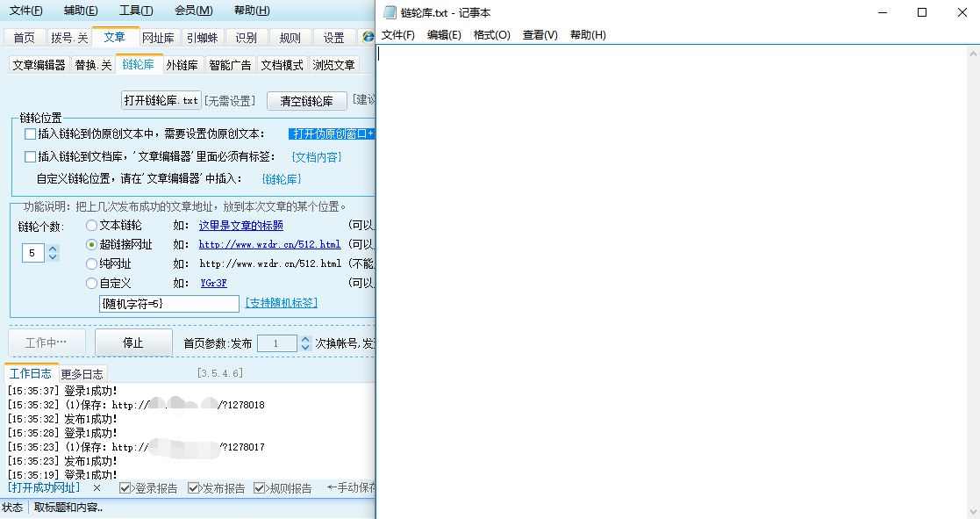Switch to the 网址库 tab
This screenshot has width=980, height=519.
click(x=158, y=37)
